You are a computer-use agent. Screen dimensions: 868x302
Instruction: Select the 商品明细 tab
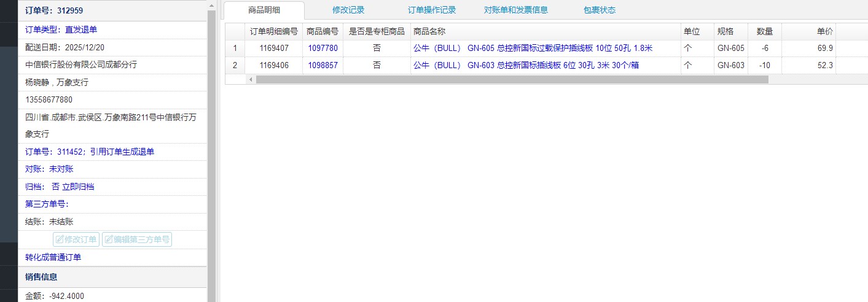coord(264,10)
